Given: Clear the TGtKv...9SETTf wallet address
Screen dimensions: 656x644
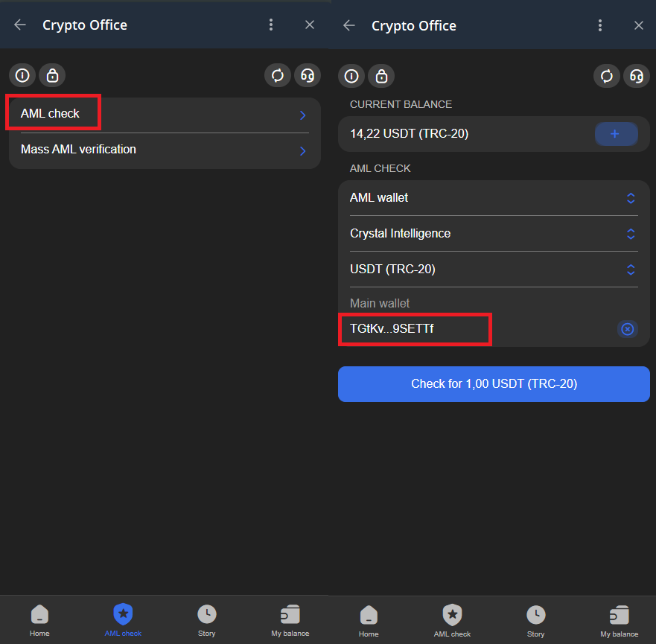Looking at the screenshot, I should click(x=627, y=329).
